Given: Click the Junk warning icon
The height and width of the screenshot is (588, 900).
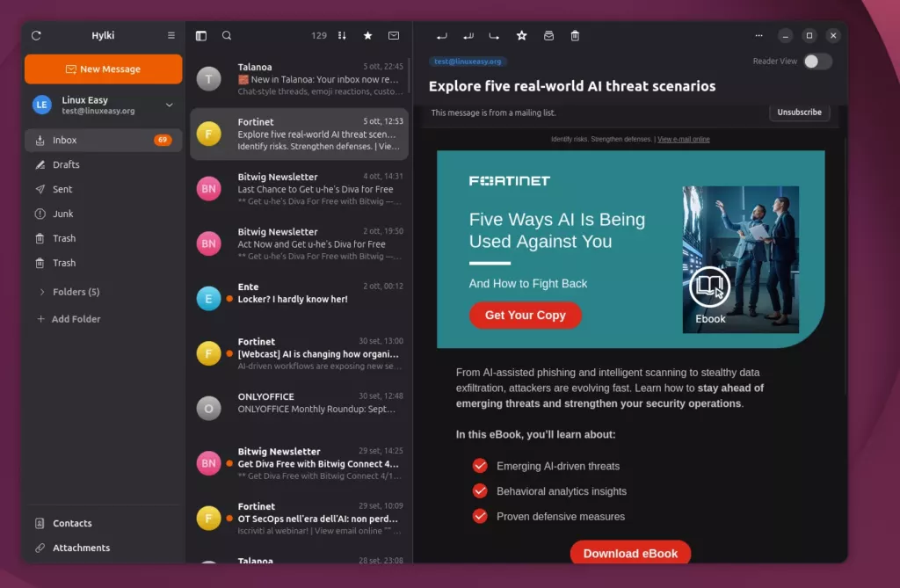Looking at the screenshot, I should click(x=40, y=214).
